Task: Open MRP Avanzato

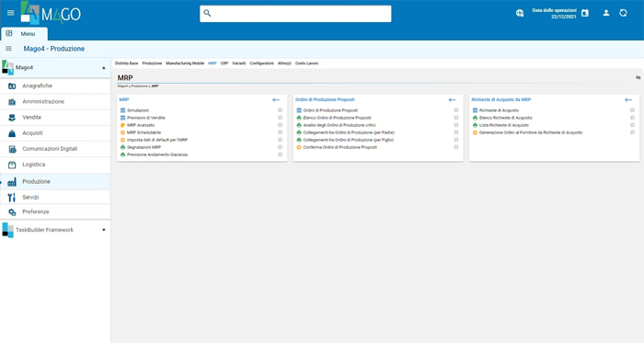Action: coord(141,125)
